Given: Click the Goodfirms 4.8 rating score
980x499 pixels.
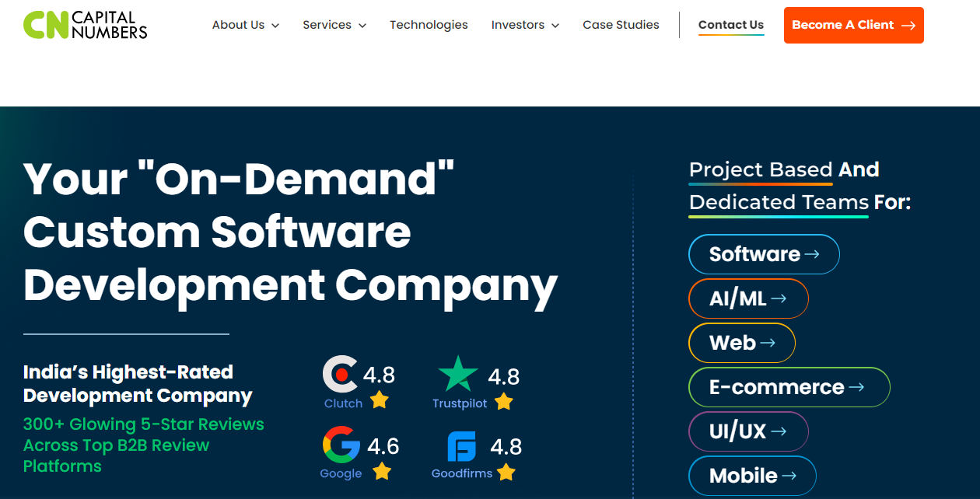Looking at the screenshot, I should pos(506,447).
